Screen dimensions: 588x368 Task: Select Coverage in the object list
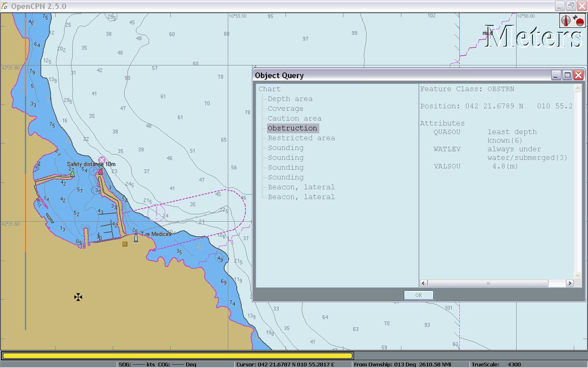(285, 109)
